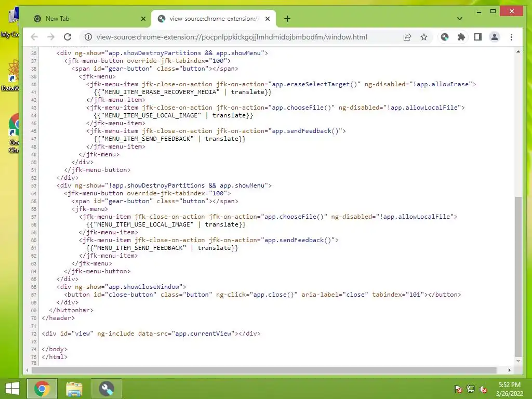532x399 pixels.
Task: Click "app.currentView" on line 72
Action: [203, 334]
